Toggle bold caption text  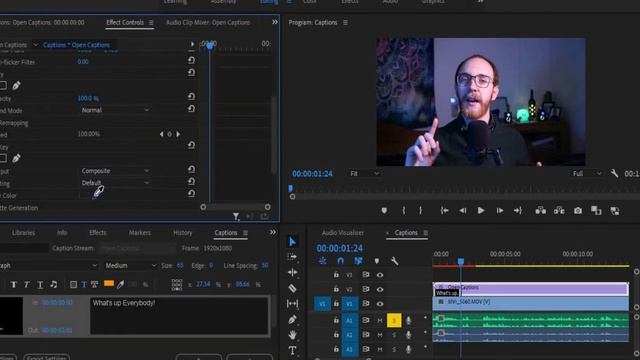(13, 284)
